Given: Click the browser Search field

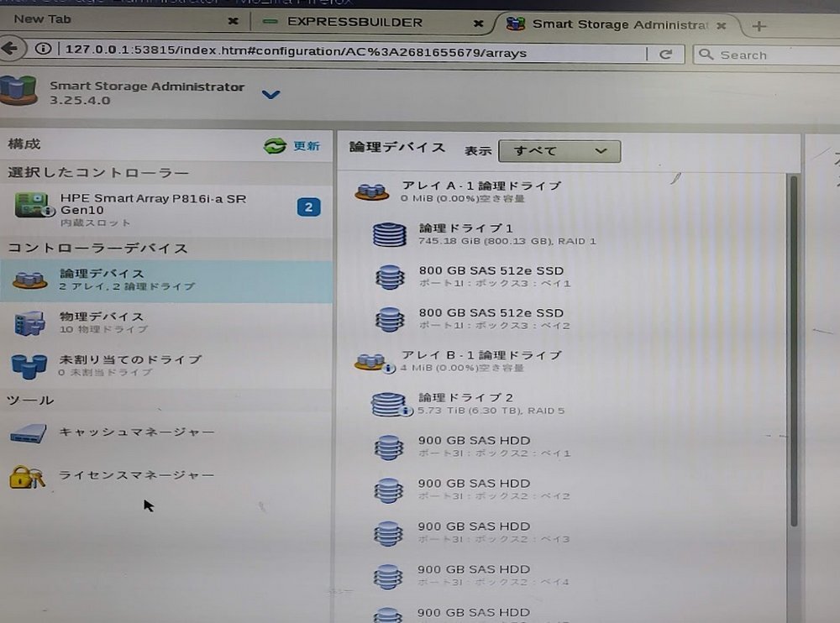Looking at the screenshot, I should [x=766, y=55].
